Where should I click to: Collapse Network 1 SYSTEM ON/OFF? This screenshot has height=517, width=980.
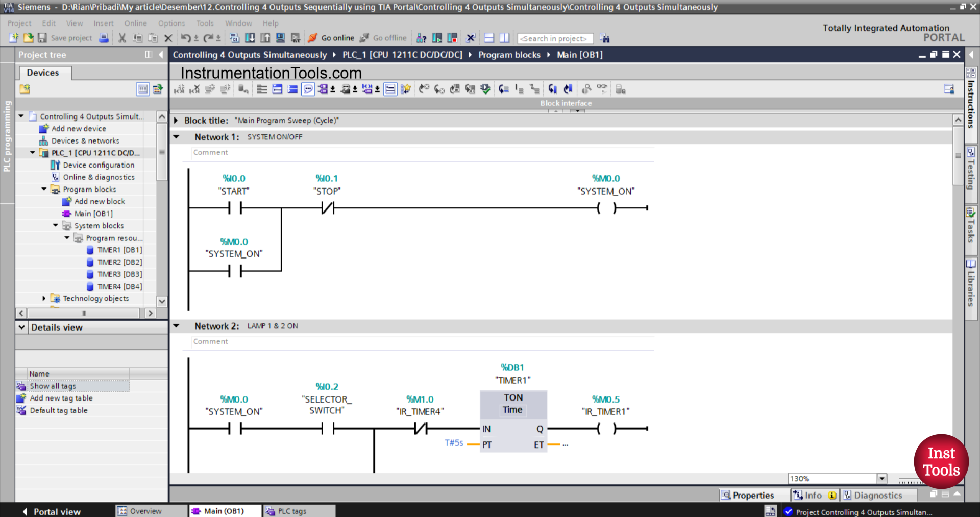pos(176,137)
